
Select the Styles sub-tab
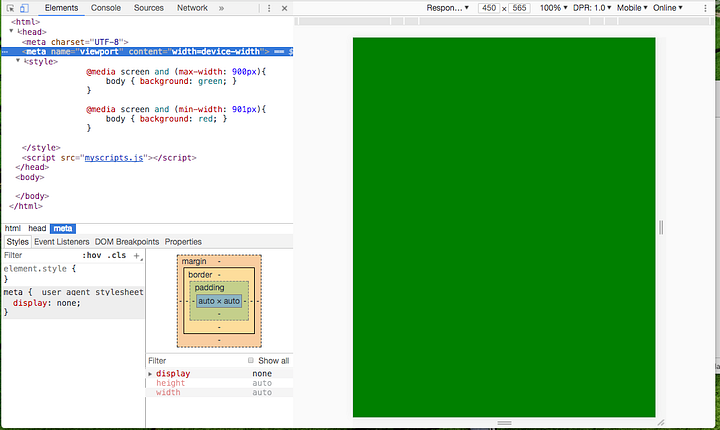coord(17,242)
